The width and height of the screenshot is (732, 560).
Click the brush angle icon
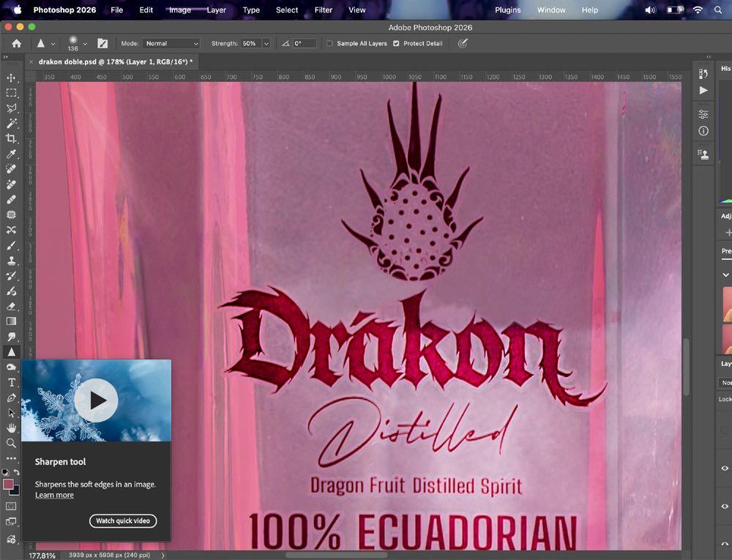285,43
